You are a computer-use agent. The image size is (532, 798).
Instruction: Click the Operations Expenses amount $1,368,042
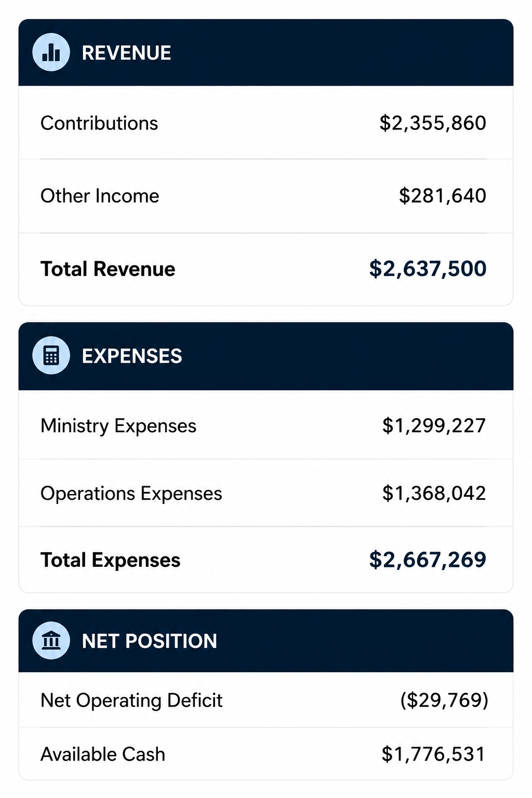click(434, 494)
